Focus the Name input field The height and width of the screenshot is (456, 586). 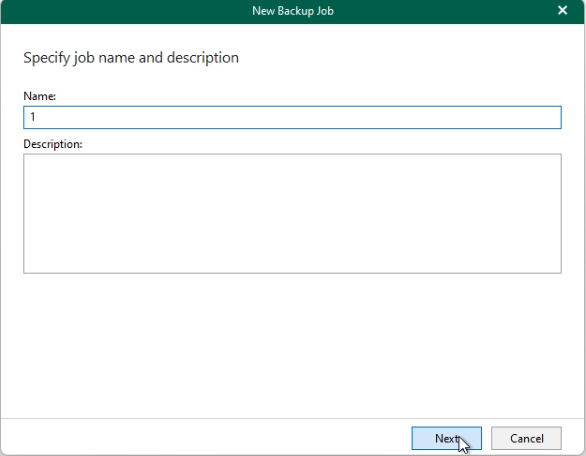292,117
